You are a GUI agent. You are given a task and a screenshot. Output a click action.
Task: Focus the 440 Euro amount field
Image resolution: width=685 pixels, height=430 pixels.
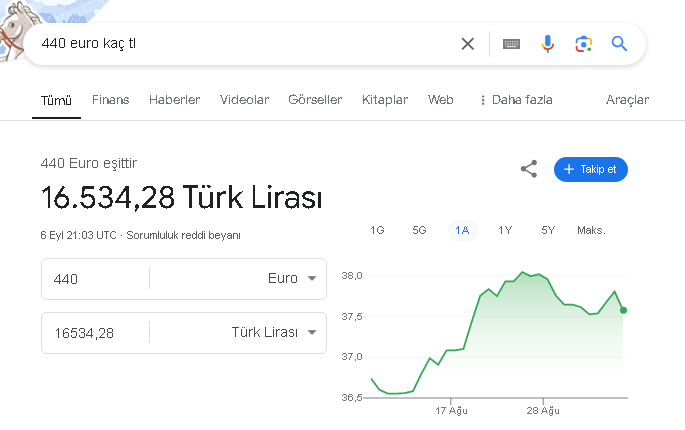pyautogui.click(x=95, y=278)
